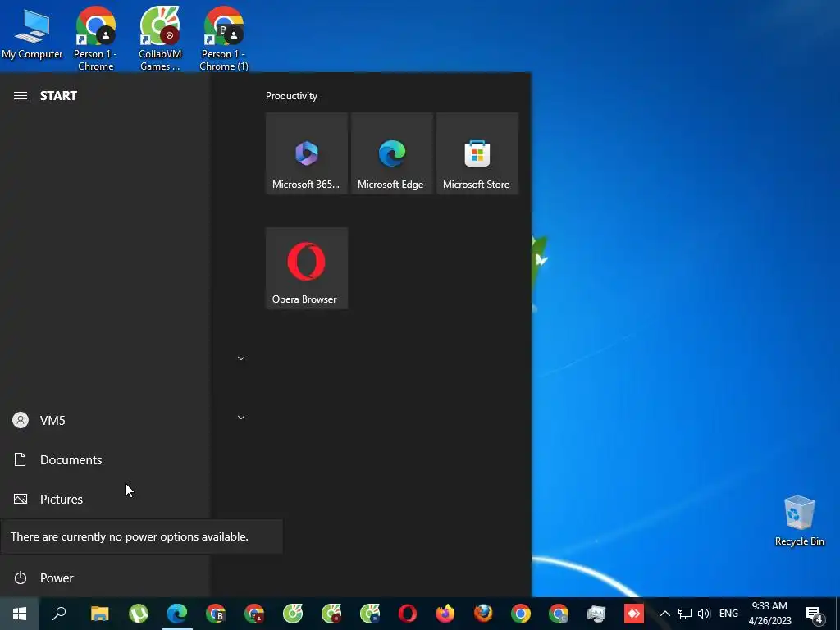Open Chrome with grey badge on the taskbar
The width and height of the screenshot is (840, 630).
(558, 614)
